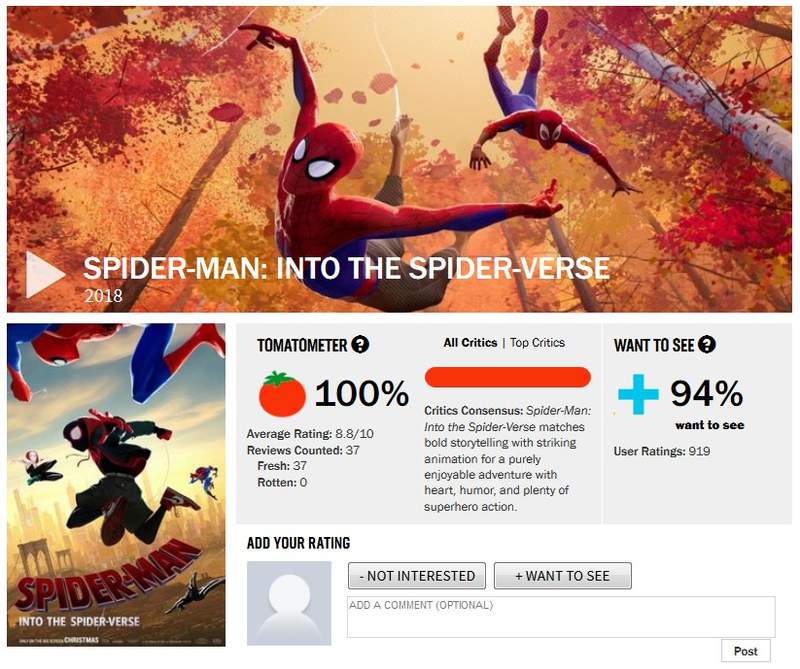Click the Spider-Man: Into the Spider-Verse banner title

(346, 268)
